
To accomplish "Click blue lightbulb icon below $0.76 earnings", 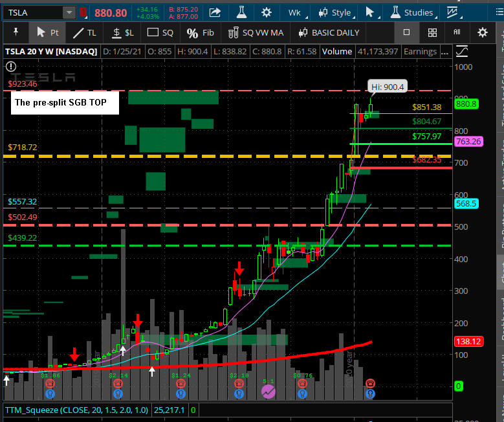I will [x=302, y=394].
